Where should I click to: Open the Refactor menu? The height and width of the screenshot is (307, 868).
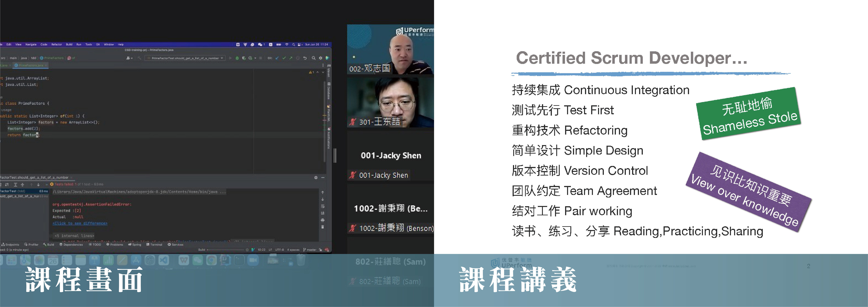[x=56, y=44]
